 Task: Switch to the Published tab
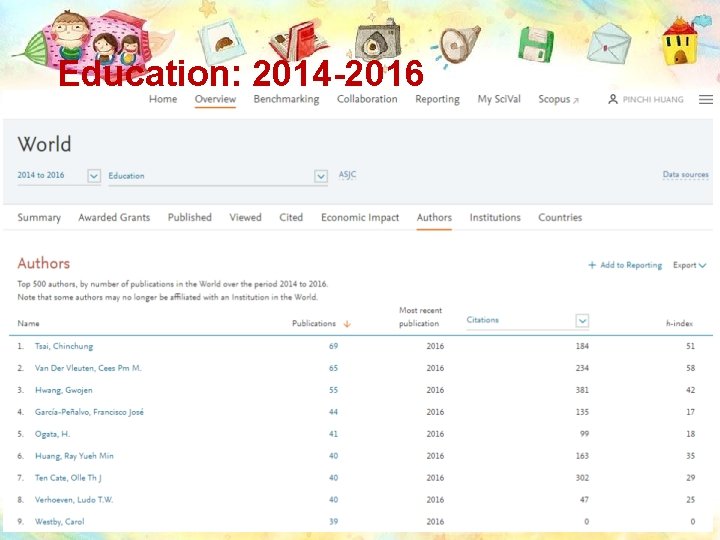click(190, 218)
